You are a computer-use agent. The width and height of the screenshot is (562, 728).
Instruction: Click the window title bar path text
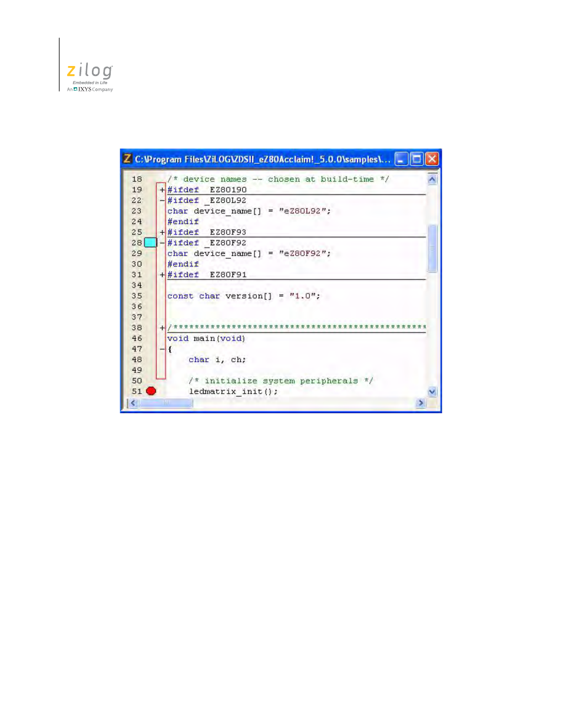pos(263,159)
